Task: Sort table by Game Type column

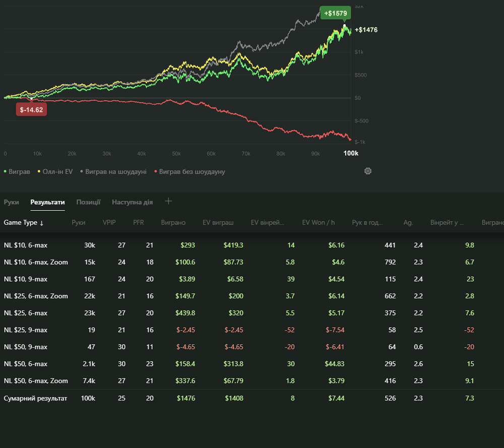Action: point(24,222)
